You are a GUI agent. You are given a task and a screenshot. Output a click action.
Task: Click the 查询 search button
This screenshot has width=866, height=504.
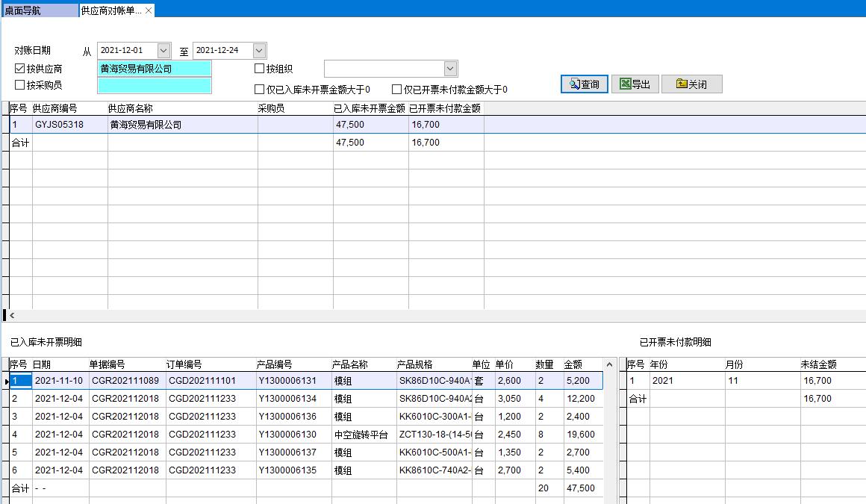(585, 84)
